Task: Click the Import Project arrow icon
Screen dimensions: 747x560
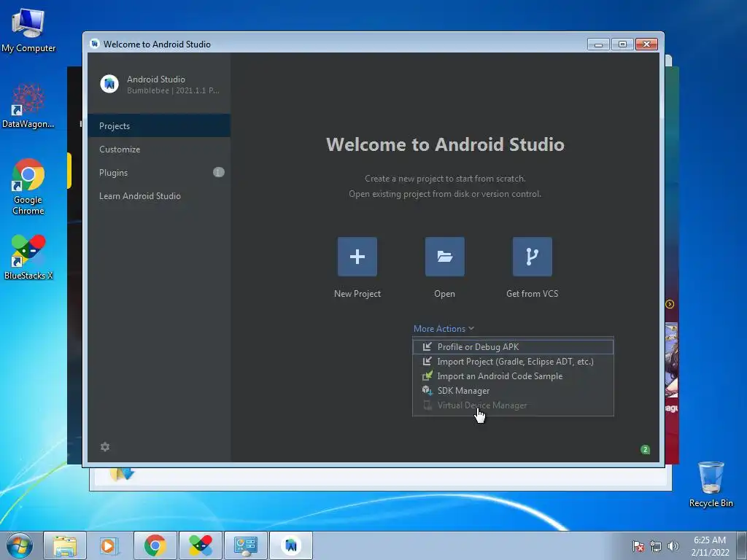Action: [427, 362]
